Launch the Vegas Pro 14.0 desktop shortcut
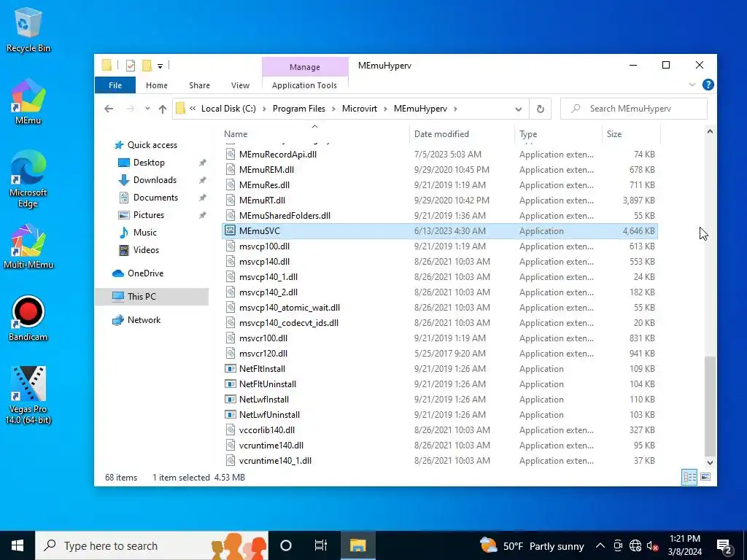The height and width of the screenshot is (560, 747). [x=28, y=394]
